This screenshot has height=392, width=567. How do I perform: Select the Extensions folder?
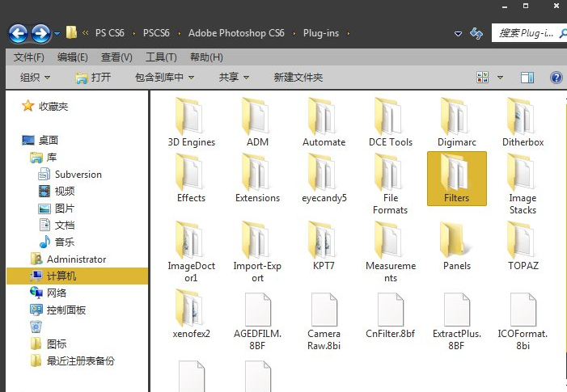pyautogui.click(x=257, y=178)
